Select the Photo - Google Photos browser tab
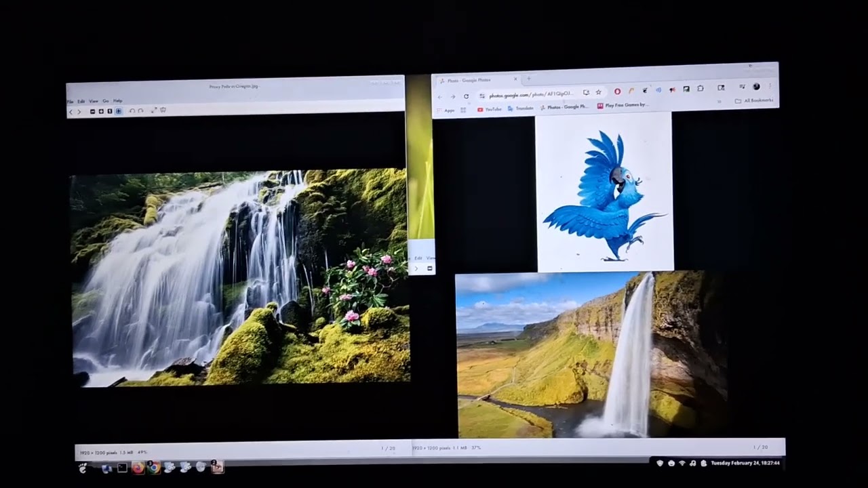 pyautogui.click(x=478, y=80)
